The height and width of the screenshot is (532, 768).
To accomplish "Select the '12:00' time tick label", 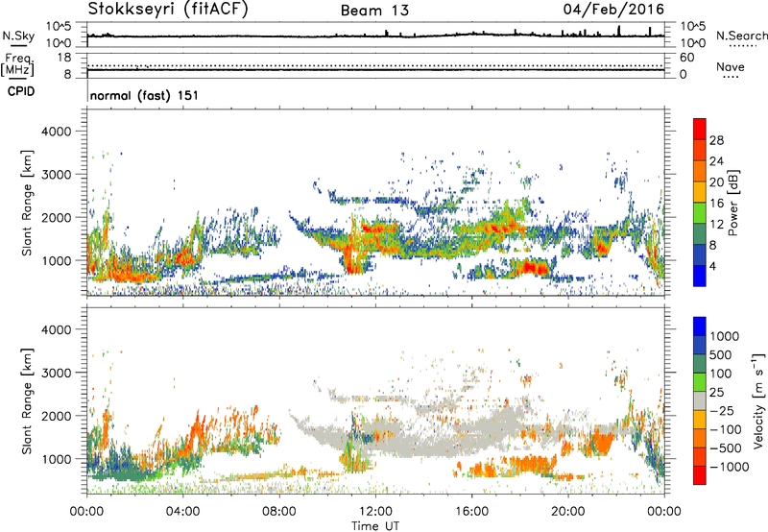I will [x=375, y=512].
